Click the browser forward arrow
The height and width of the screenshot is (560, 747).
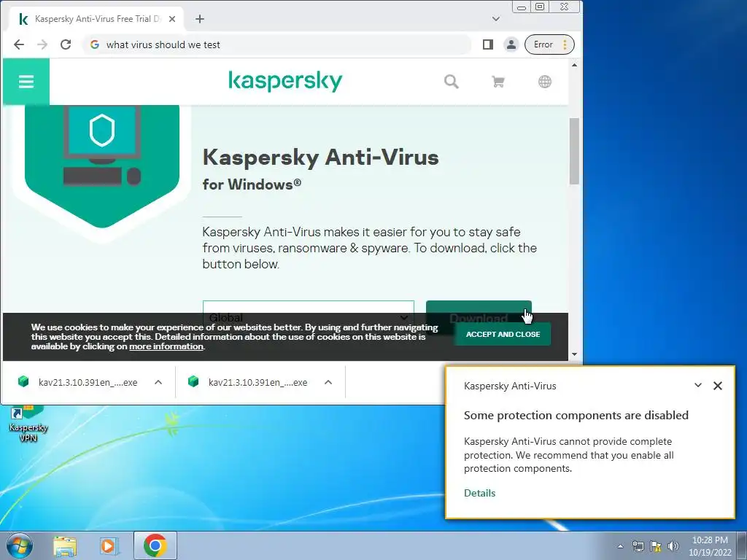[42, 44]
